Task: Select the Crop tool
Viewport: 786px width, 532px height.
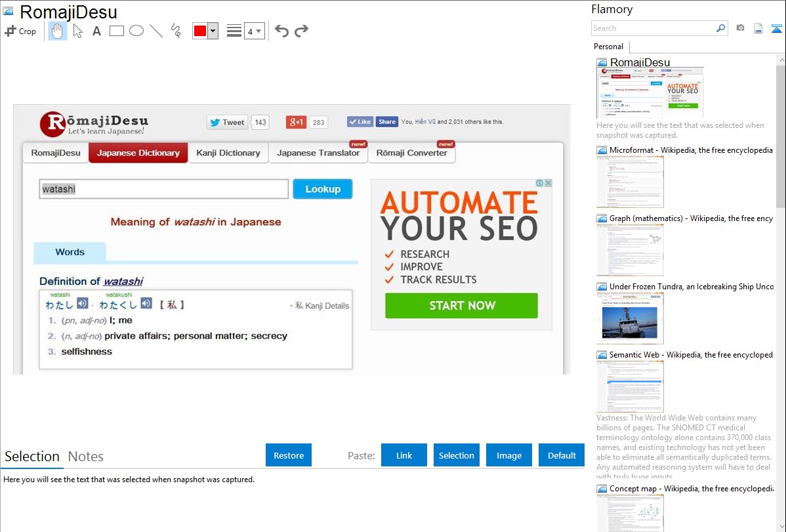Action: 20,31
